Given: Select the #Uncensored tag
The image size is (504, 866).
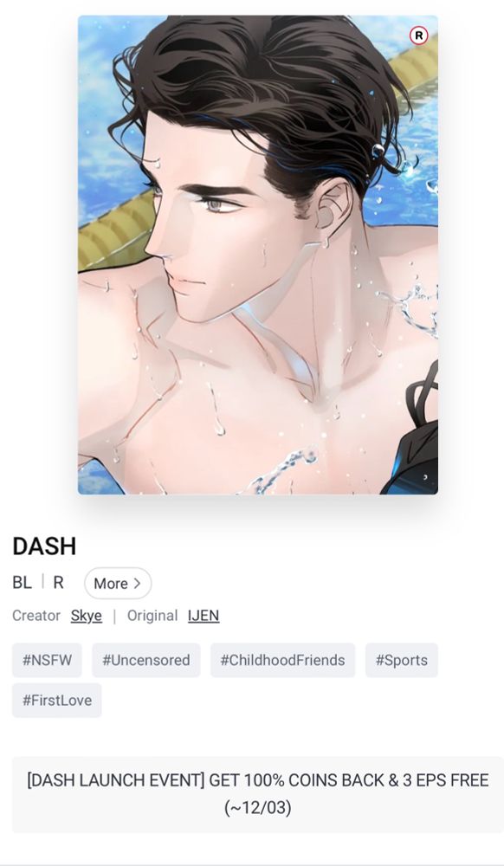Looking at the screenshot, I should 145,660.
